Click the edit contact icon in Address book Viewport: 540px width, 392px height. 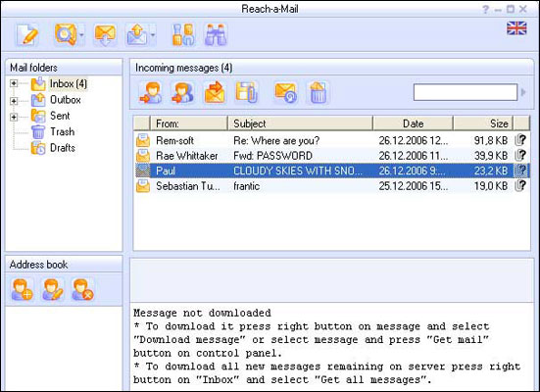tap(52, 289)
